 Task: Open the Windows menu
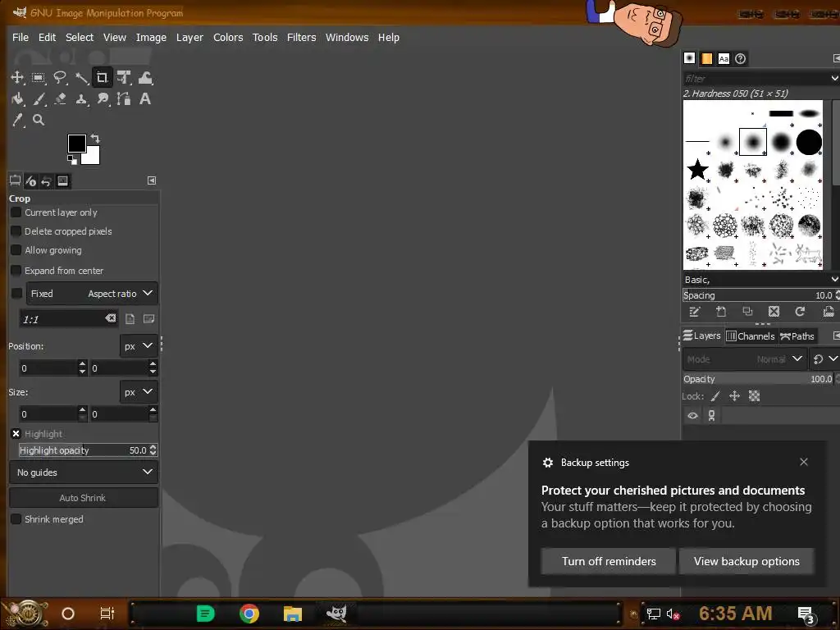coord(347,38)
